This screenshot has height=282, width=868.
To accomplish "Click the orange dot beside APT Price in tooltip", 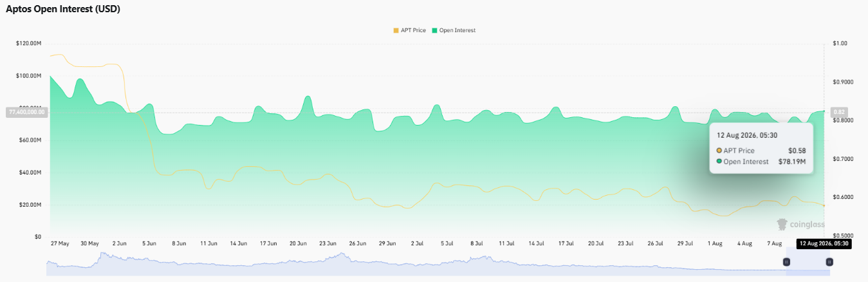I will [x=719, y=151].
